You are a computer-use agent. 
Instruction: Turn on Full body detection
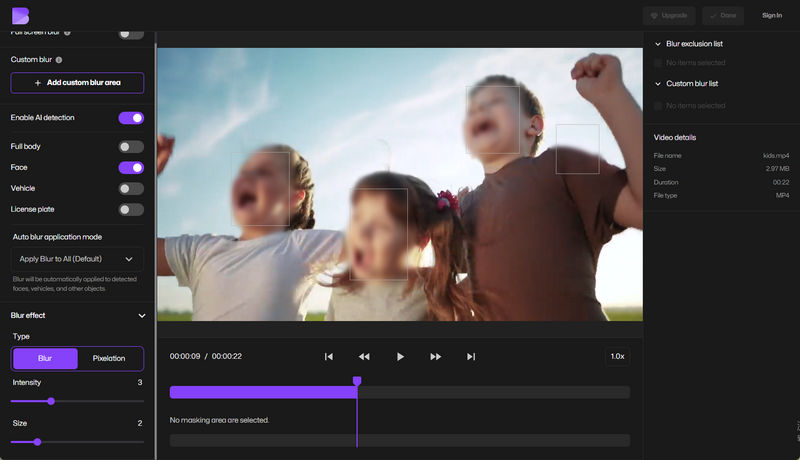[x=131, y=147]
